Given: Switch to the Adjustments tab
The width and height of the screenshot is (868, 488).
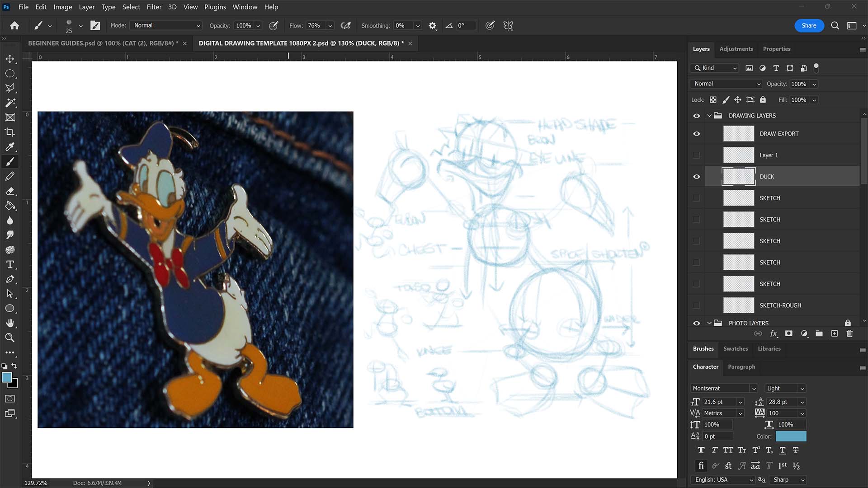Looking at the screenshot, I should (736, 49).
